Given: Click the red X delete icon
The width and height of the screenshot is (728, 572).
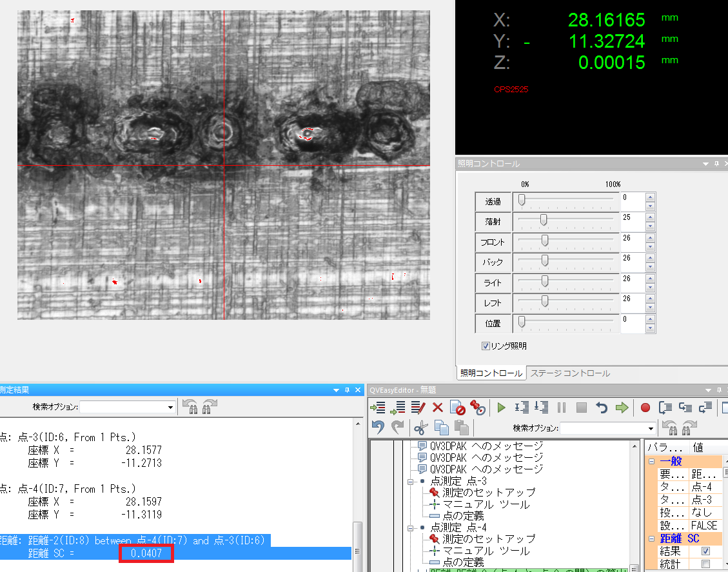Looking at the screenshot, I should point(437,407).
